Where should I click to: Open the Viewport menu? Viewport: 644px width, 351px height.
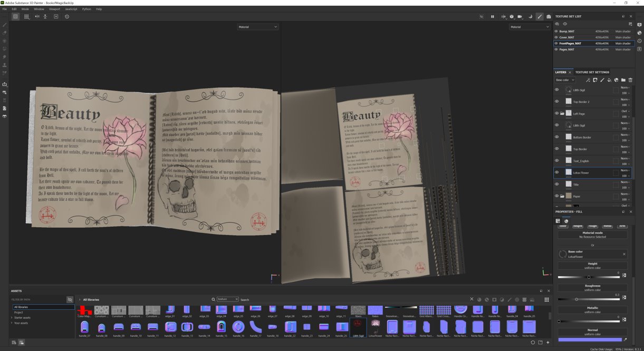[x=54, y=9]
